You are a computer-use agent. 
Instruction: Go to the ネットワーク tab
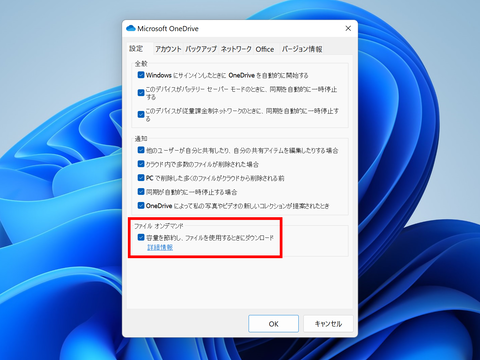[236, 49]
